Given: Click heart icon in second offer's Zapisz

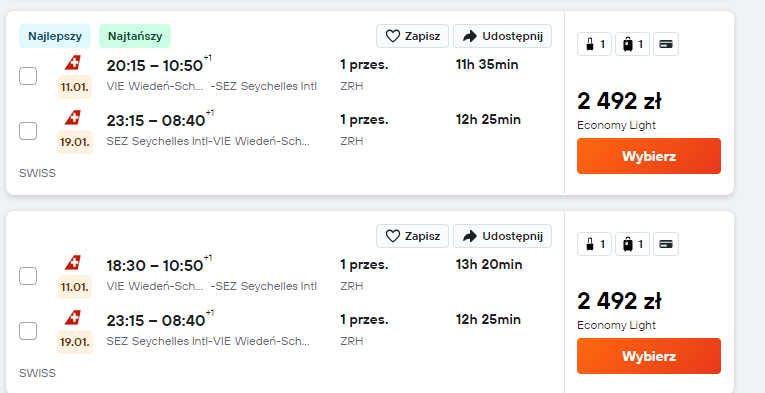Looking at the screenshot, I should pyautogui.click(x=393, y=236).
